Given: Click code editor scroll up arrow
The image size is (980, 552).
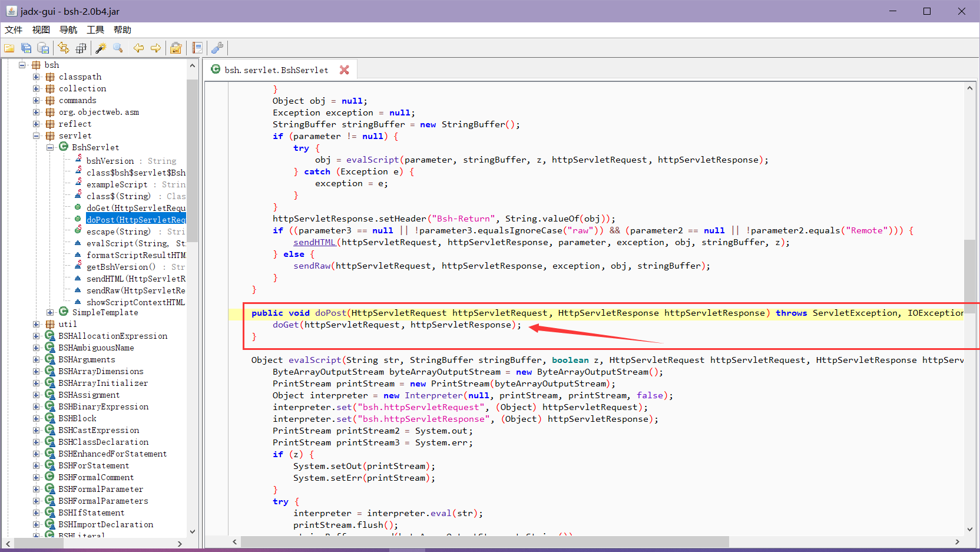Looking at the screenshot, I should pyautogui.click(x=969, y=88).
